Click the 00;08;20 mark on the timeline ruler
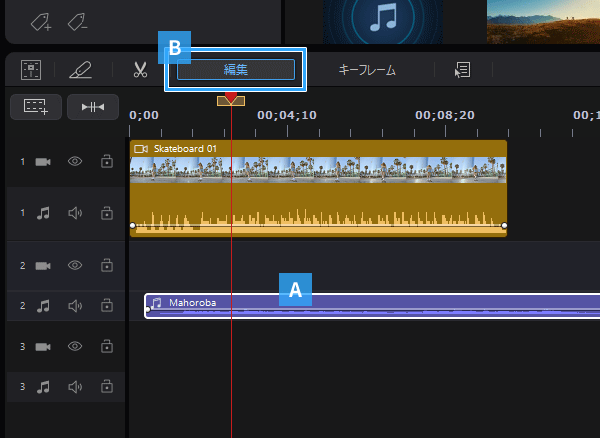This screenshot has height=438, width=600. tap(445, 115)
